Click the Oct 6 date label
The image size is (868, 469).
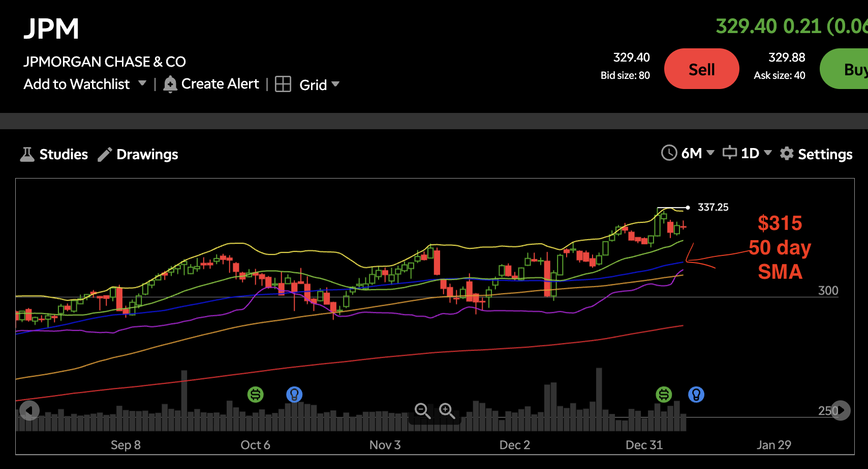(x=255, y=445)
